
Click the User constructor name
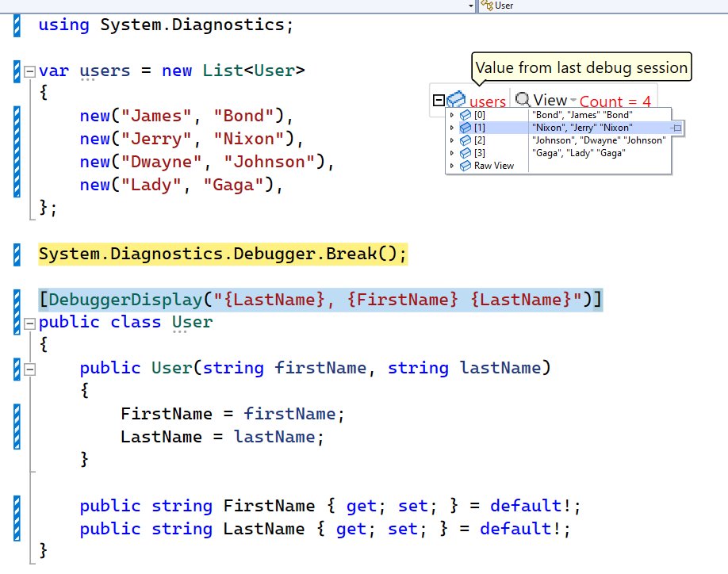[172, 368]
